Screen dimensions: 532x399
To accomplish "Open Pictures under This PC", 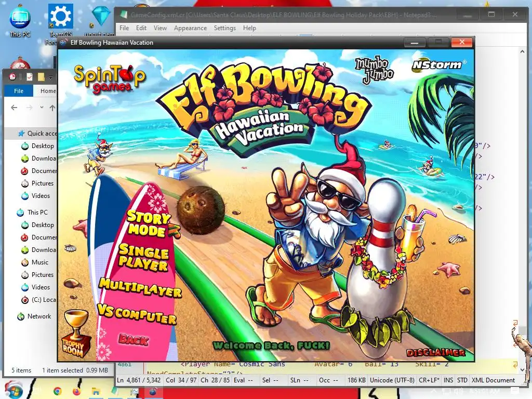I will [x=37, y=275].
